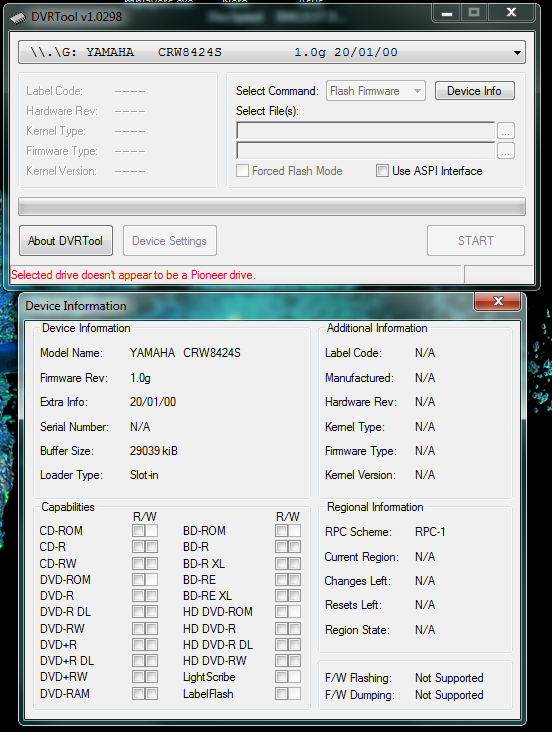This screenshot has width=552, height=732.
Task: Click the Region State N/A value
Action: pyautogui.click(x=425, y=630)
